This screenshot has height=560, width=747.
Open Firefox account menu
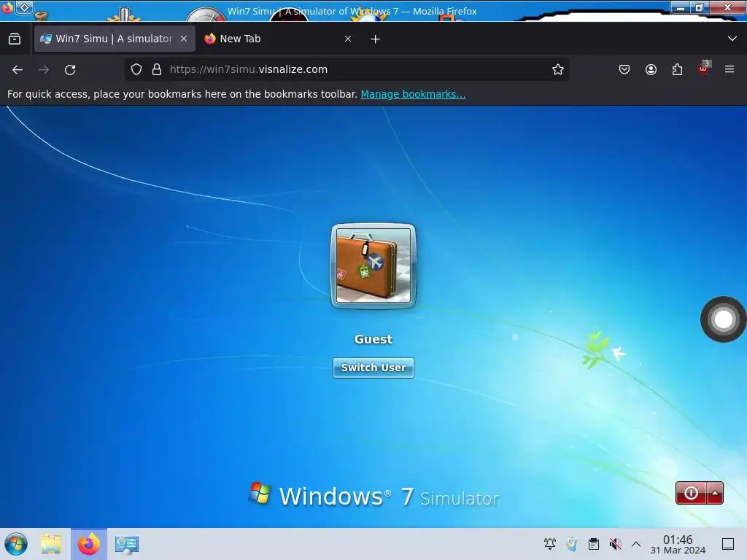[651, 69]
